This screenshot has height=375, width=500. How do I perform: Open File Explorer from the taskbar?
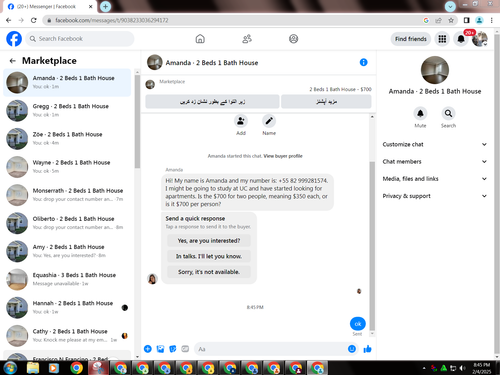click(33, 368)
